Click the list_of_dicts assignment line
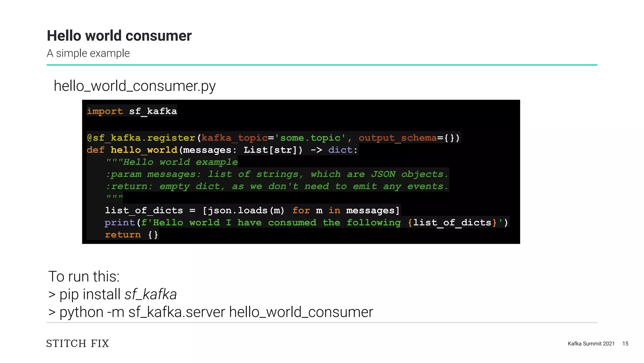The width and height of the screenshot is (644, 363). (252, 210)
